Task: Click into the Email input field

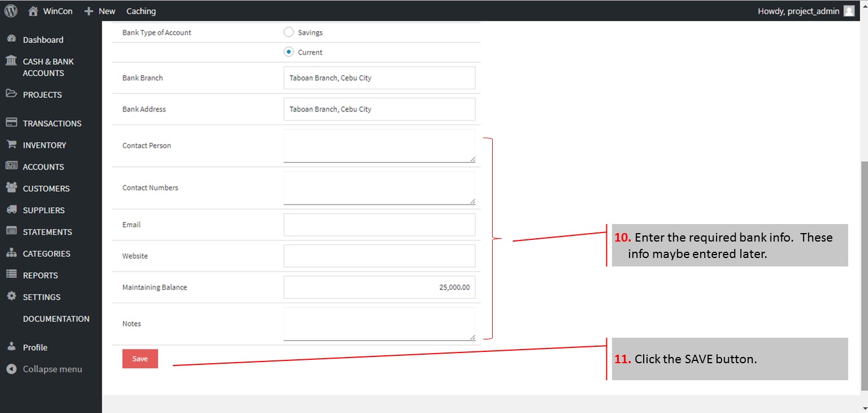Action: tap(379, 225)
